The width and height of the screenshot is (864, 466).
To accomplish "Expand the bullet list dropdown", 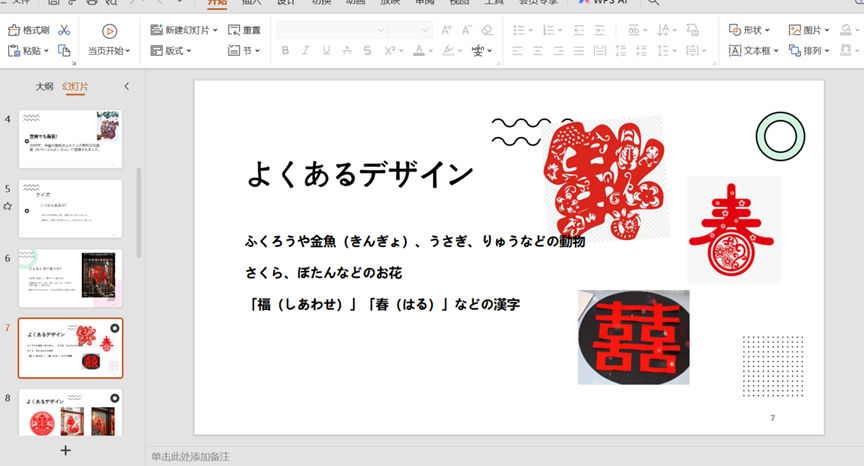I will click(530, 30).
